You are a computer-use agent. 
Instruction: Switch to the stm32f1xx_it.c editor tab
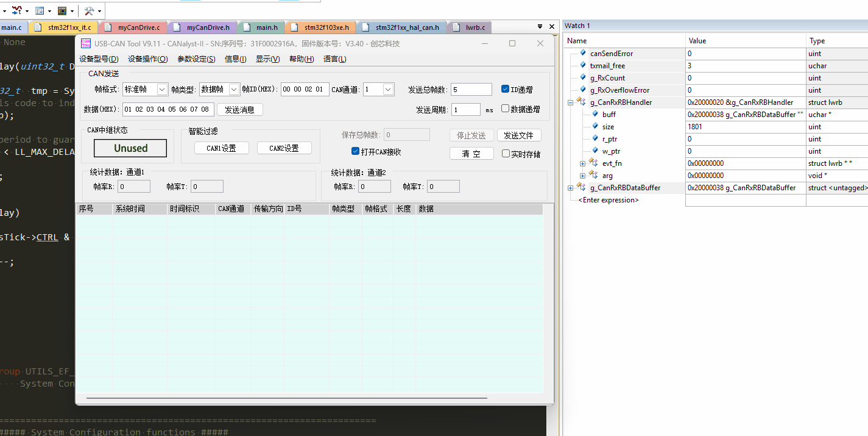coord(63,27)
